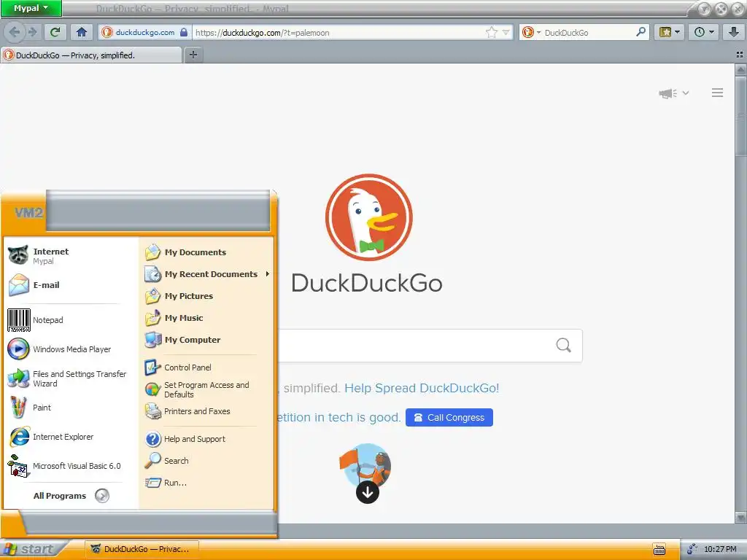This screenshot has width=747, height=560.
Task: Expand My Recent Documents submenu
Action: click(206, 274)
